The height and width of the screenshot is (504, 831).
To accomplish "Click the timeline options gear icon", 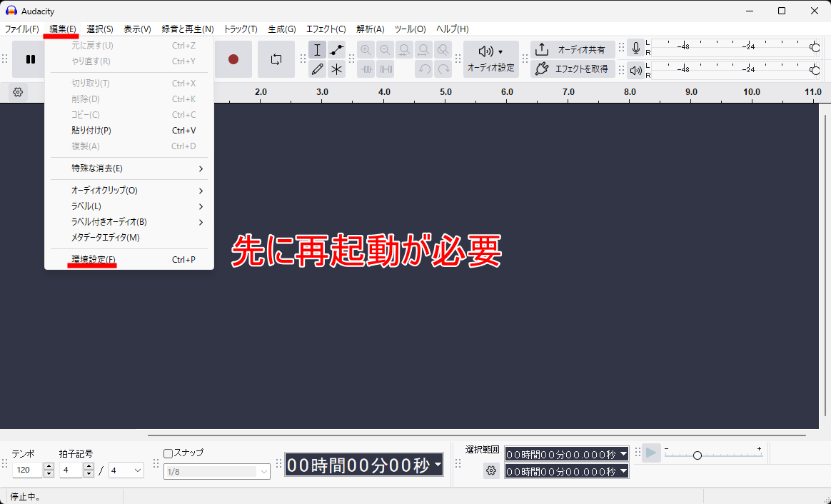I will tap(18, 92).
